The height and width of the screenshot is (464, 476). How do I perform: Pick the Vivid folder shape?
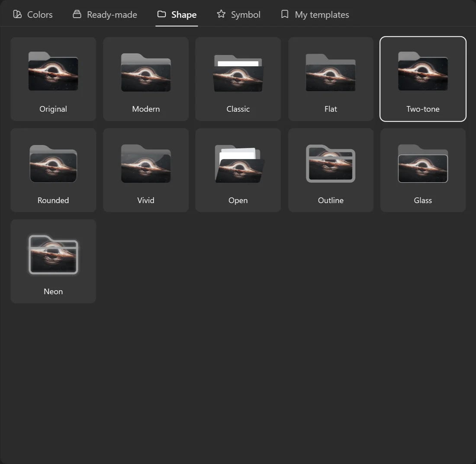[x=146, y=170]
